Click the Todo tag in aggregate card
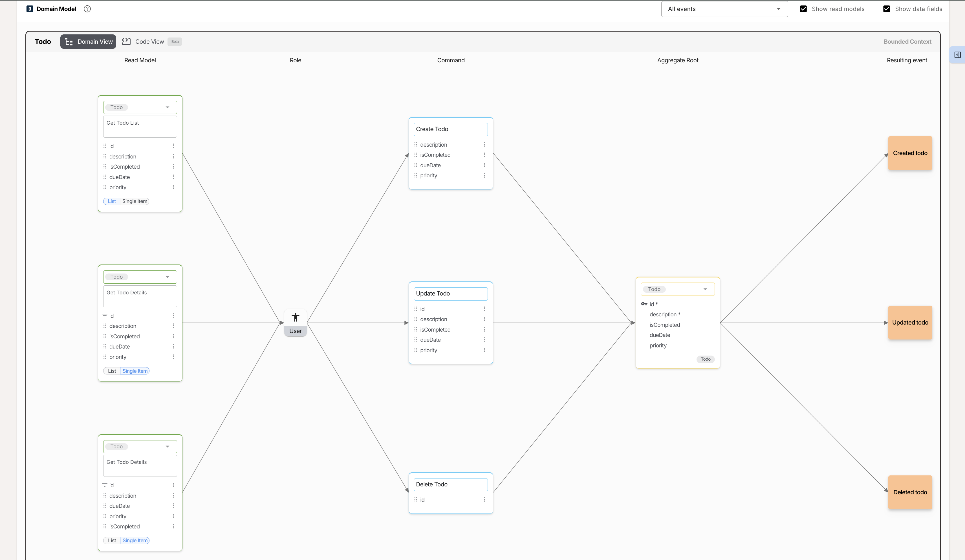Viewport: 965px width, 560px height. [705, 359]
